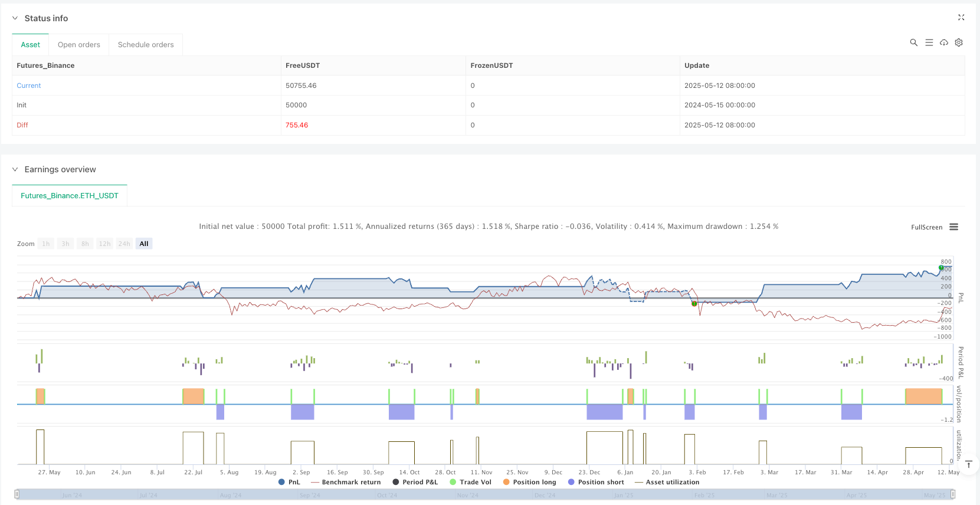Collapse the Status info section
This screenshot has width=980, height=505.
[15, 18]
